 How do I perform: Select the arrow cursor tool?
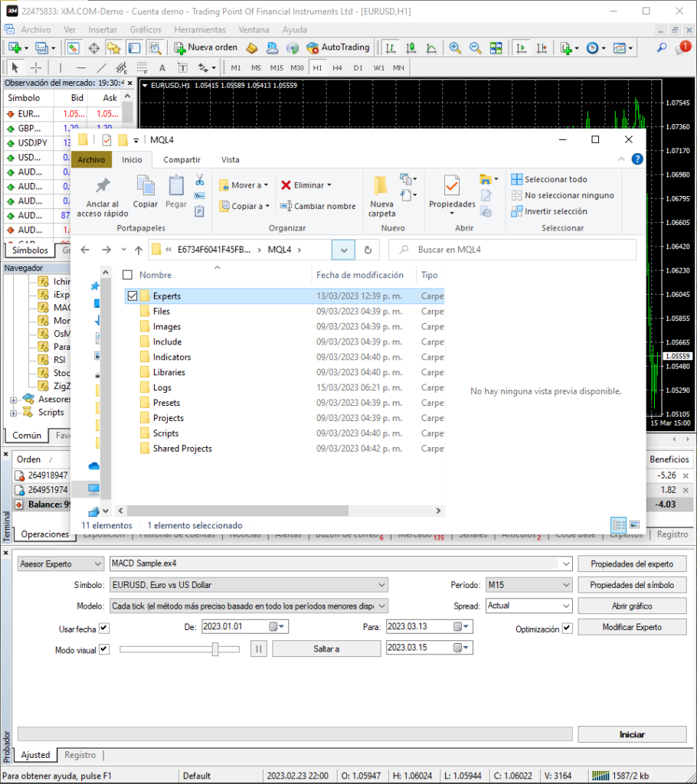(x=15, y=67)
